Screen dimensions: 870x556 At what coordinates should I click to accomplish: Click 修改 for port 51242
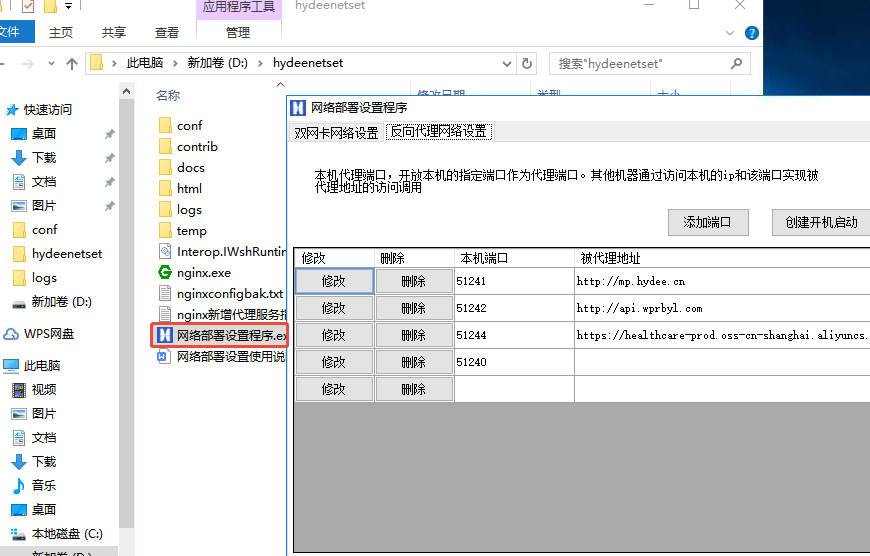(334, 308)
